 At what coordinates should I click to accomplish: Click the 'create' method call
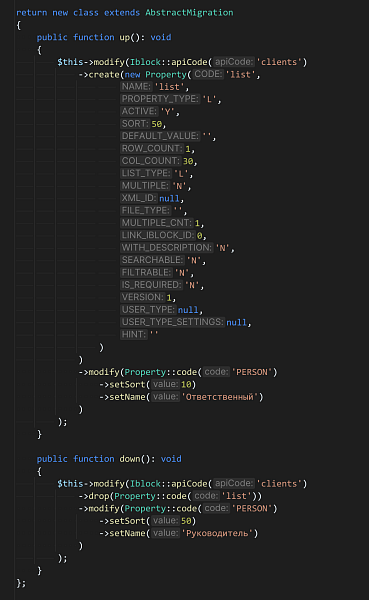point(104,75)
